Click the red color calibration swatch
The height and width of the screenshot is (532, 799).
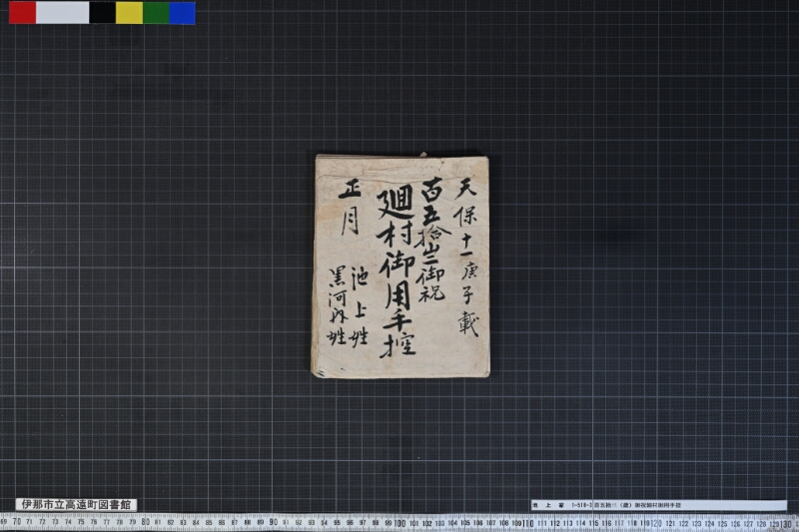[22, 12]
